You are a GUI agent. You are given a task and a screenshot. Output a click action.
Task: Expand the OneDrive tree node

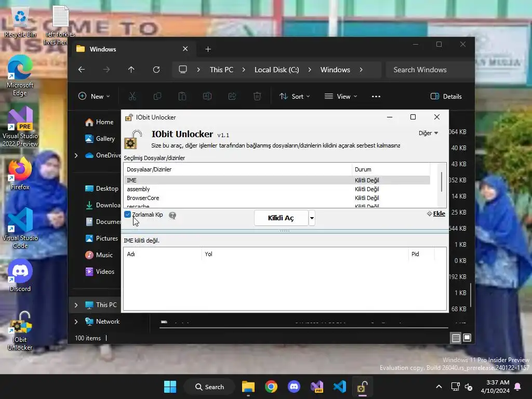tap(76, 155)
